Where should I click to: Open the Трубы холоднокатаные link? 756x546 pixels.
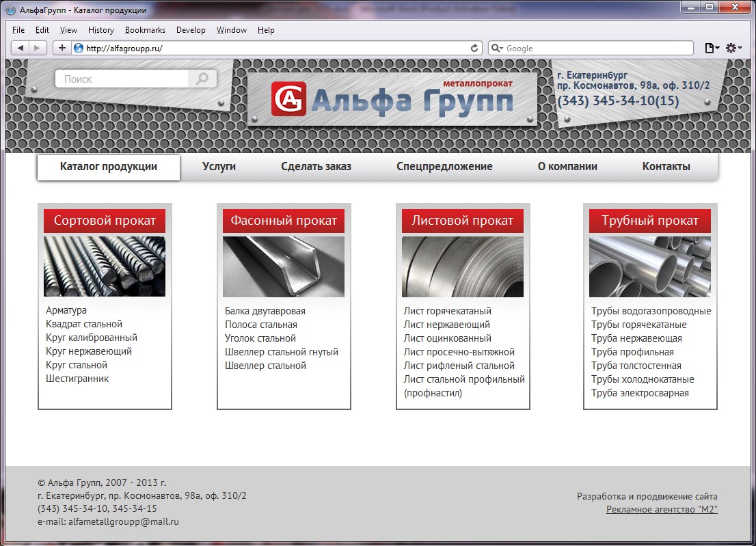tap(643, 379)
